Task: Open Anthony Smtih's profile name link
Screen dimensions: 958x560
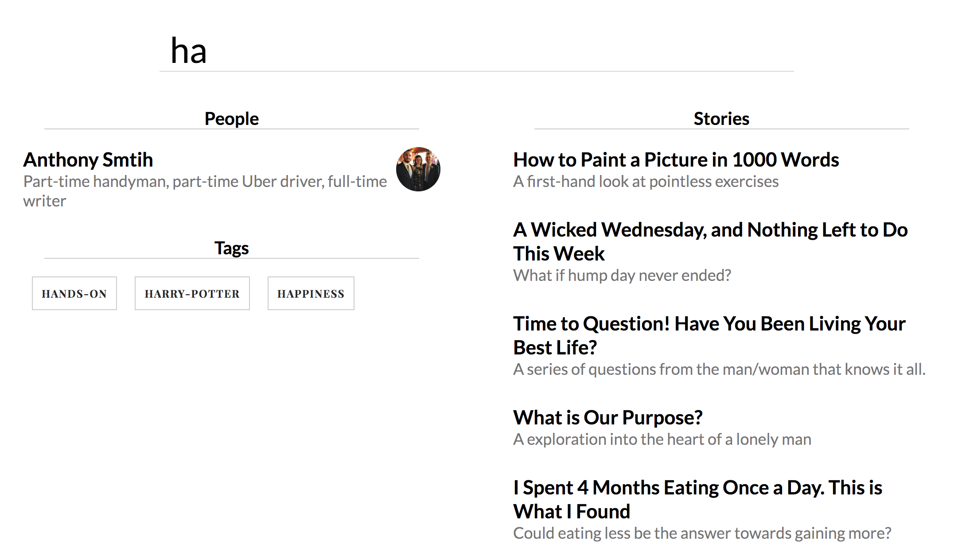Action: [x=88, y=160]
